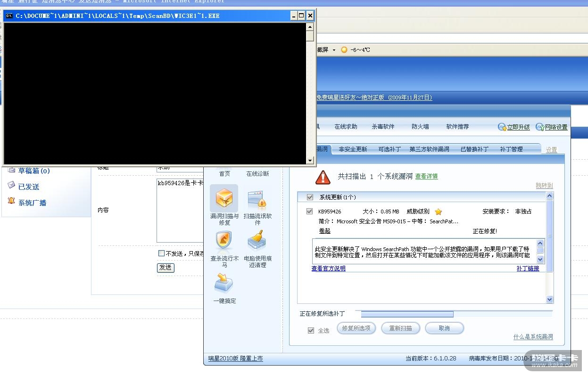This screenshot has width=588, height=375.
Task: Click the 取消 cancel button
Action: [x=444, y=328]
